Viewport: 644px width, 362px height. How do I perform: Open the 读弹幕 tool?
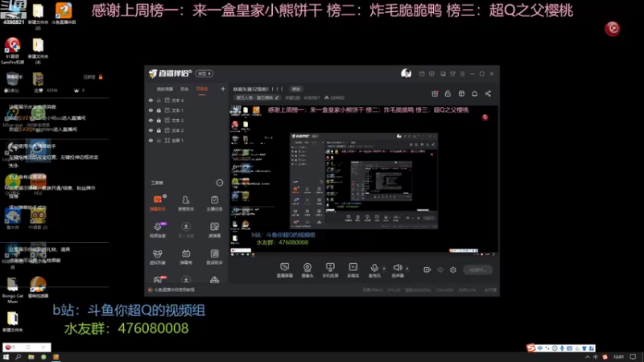click(x=214, y=230)
